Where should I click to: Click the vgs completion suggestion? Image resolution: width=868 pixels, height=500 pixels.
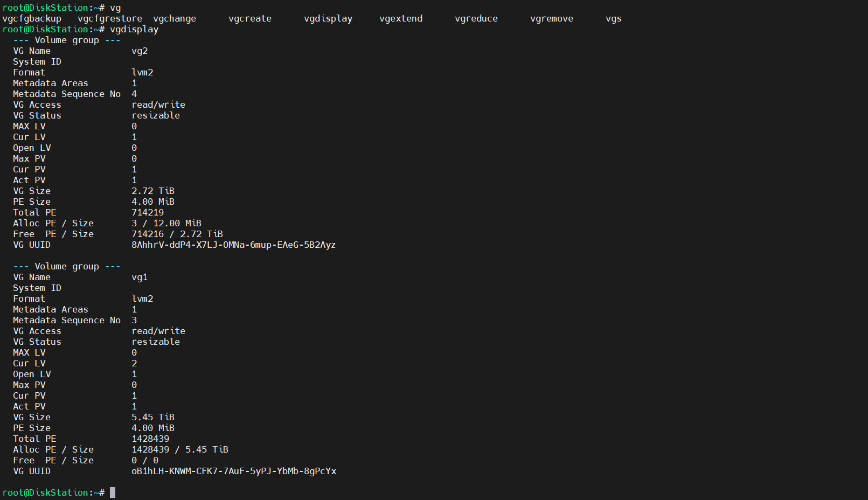(x=614, y=18)
